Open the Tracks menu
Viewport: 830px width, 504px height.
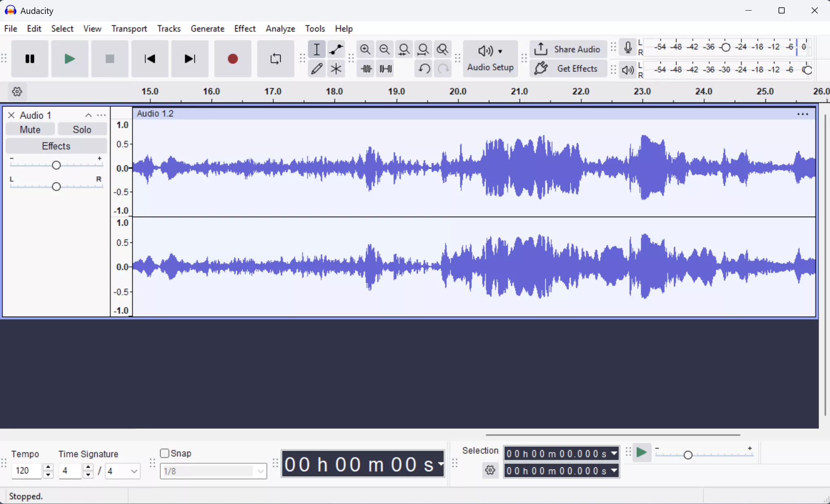pos(169,29)
